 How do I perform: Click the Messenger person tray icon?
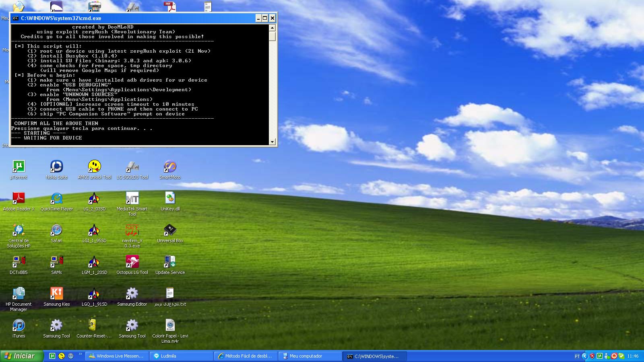(607, 356)
